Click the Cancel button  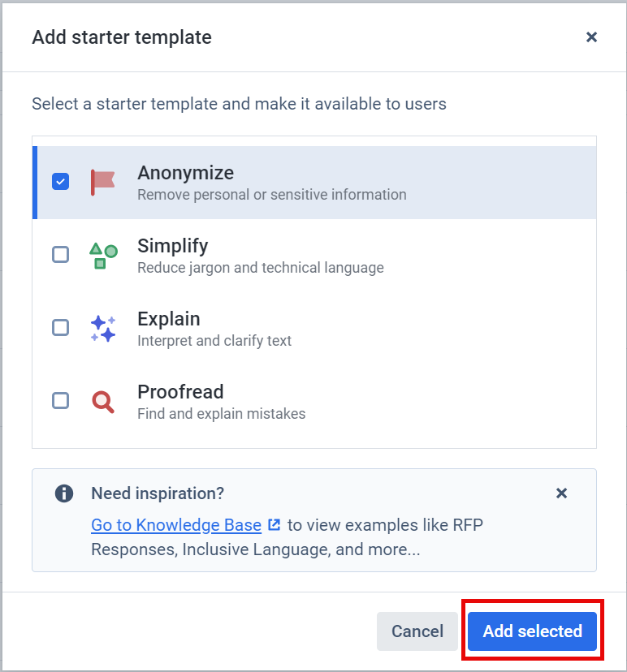point(417,631)
